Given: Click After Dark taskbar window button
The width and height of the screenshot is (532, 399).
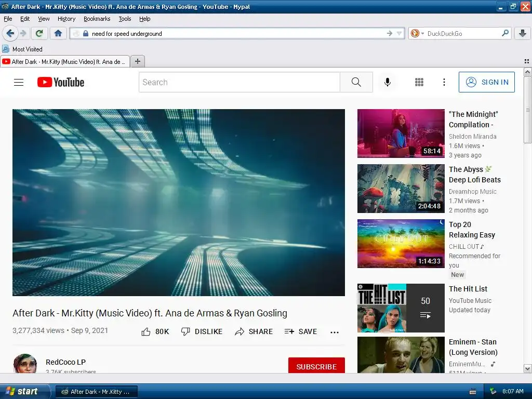Looking at the screenshot, I should [x=96, y=392].
